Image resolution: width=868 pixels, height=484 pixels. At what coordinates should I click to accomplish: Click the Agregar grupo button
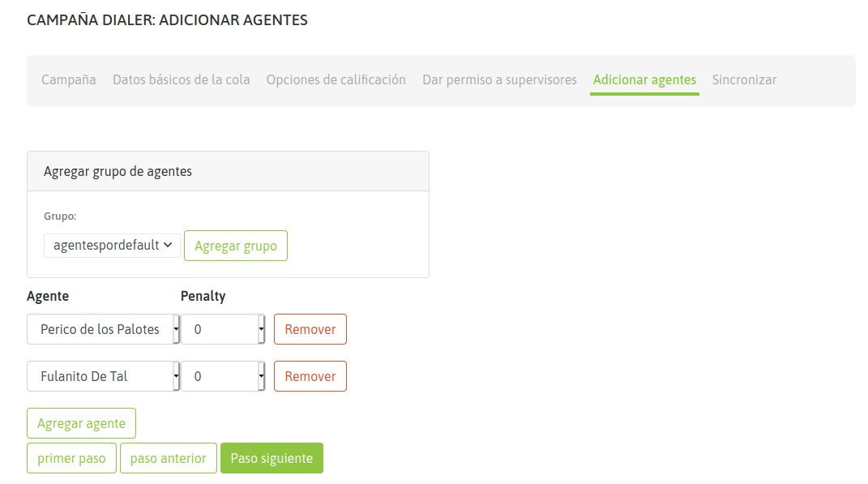[x=236, y=246]
